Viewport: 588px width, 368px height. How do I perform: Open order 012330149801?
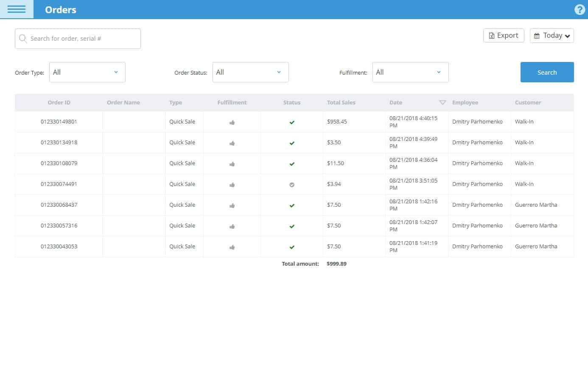[59, 122]
